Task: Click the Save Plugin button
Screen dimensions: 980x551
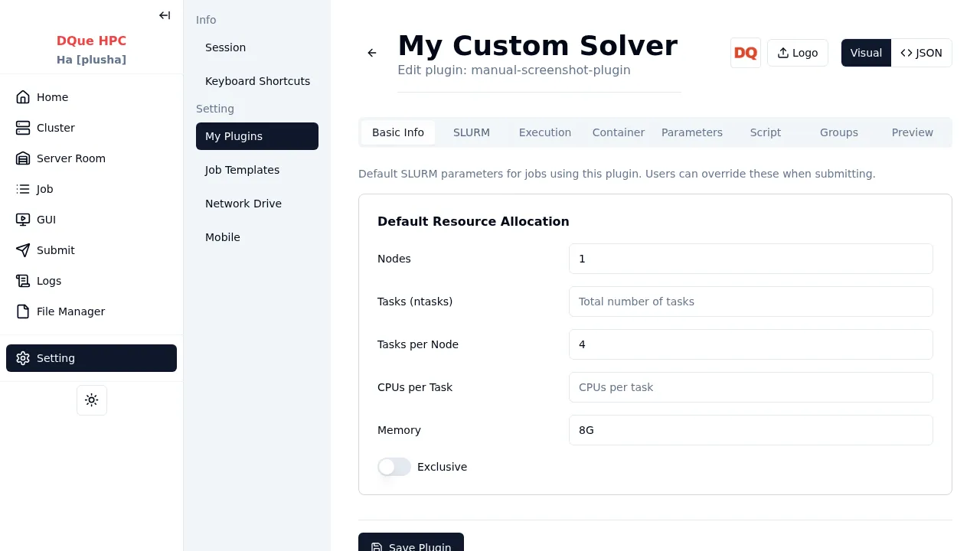Action: point(411,543)
